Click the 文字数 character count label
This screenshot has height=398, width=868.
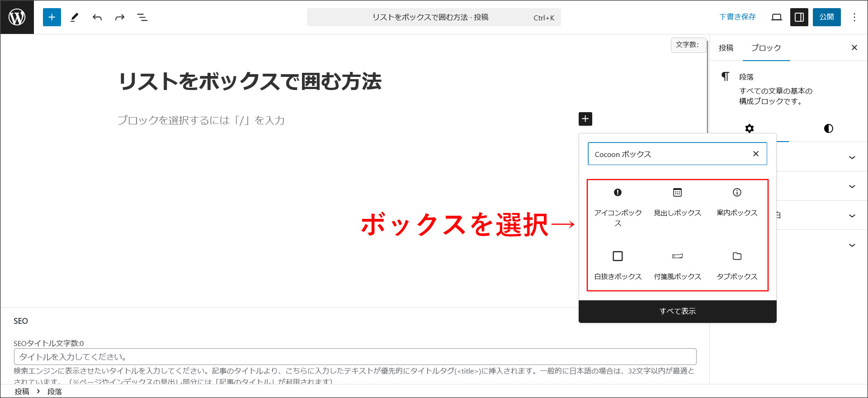pyautogui.click(x=688, y=45)
